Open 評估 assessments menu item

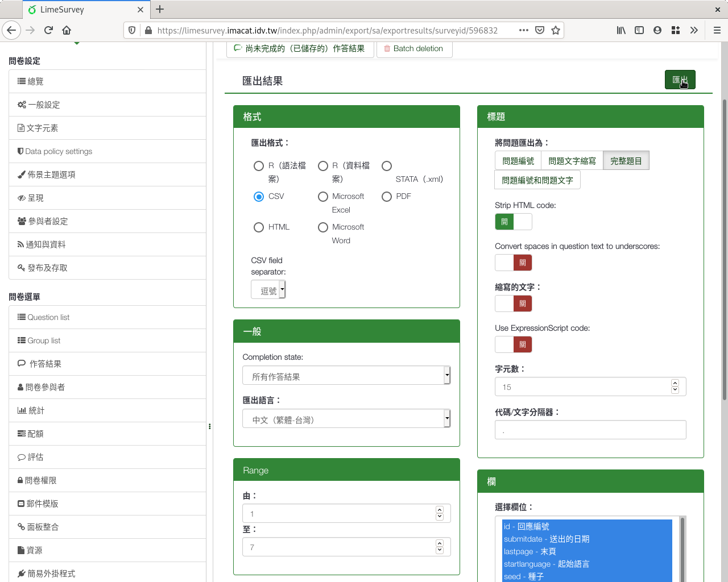[x=107, y=457]
